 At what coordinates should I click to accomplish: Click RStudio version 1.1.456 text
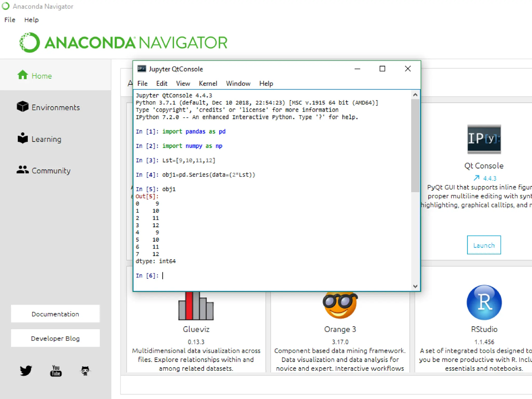484,342
